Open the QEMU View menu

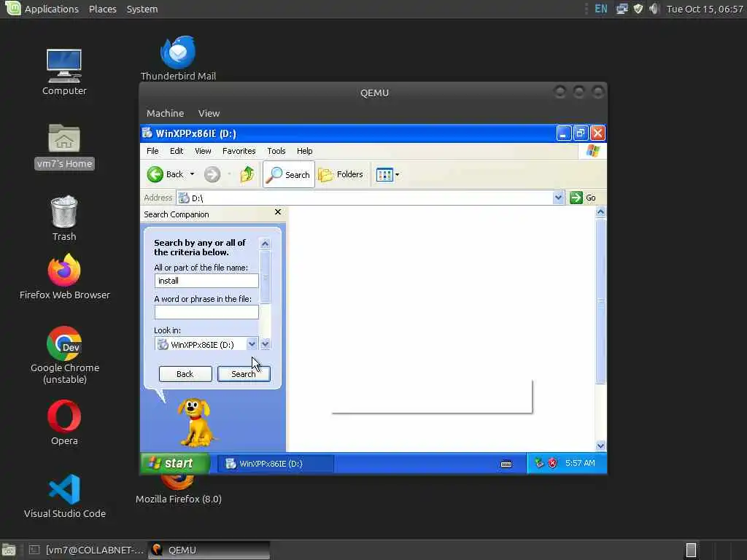[x=209, y=113]
